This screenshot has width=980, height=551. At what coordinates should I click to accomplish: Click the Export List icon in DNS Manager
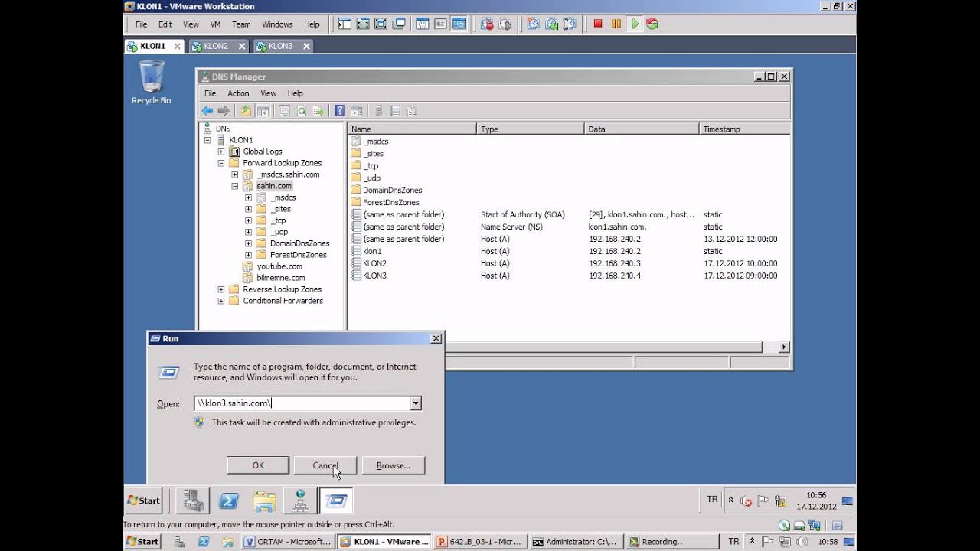click(x=318, y=111)
